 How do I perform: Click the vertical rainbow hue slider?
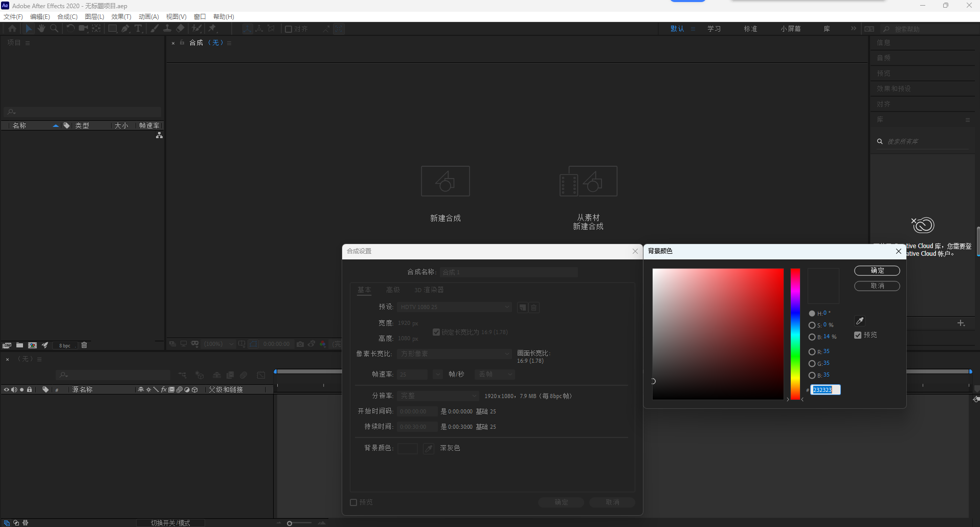pyautogui.click(x=795, y=334)
